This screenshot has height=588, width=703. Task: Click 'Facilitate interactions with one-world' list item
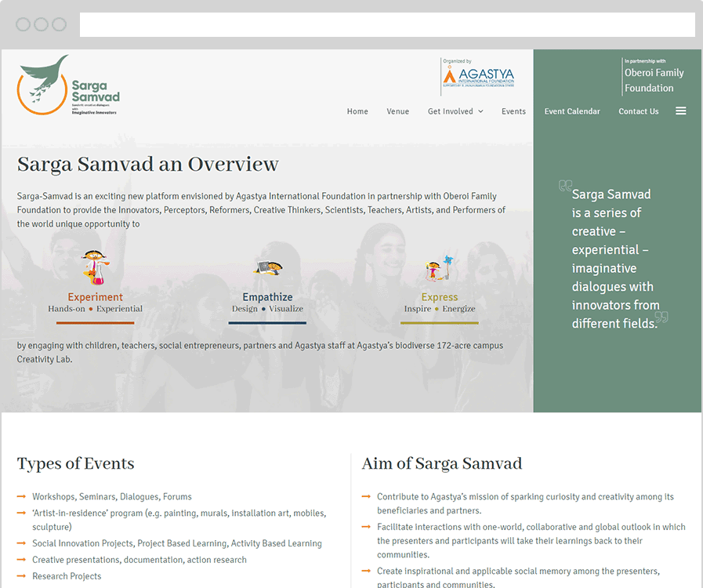[531, 540]
